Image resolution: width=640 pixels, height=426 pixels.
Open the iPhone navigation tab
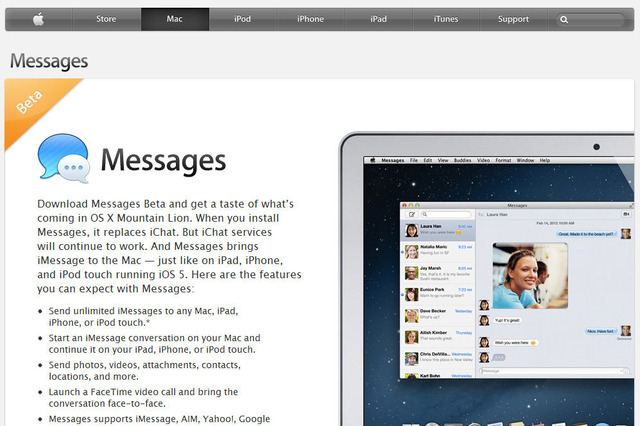click(x=311, y=19)
